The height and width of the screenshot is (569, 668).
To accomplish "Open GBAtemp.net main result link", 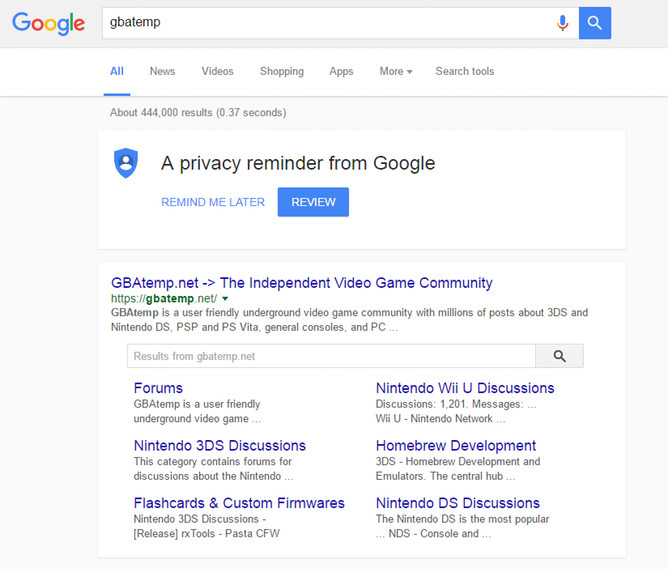I will coord(302,283).
